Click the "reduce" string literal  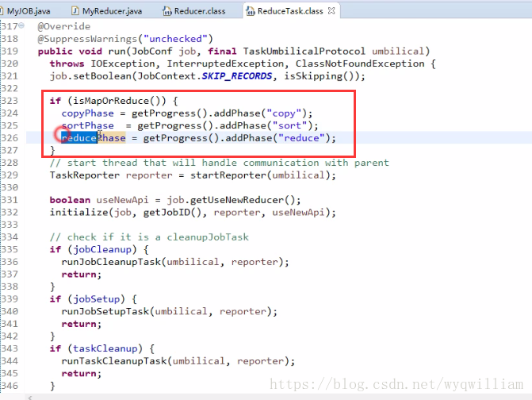(x=301, y=138)
